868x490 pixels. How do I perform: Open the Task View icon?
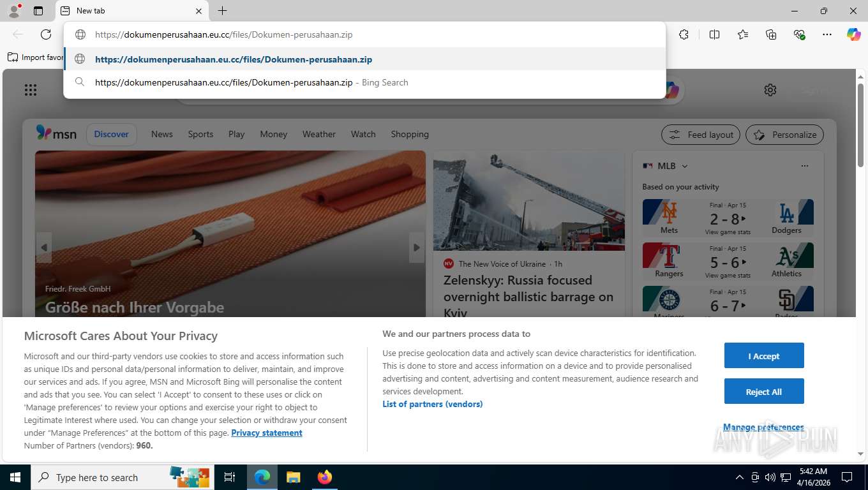[230, 477]
